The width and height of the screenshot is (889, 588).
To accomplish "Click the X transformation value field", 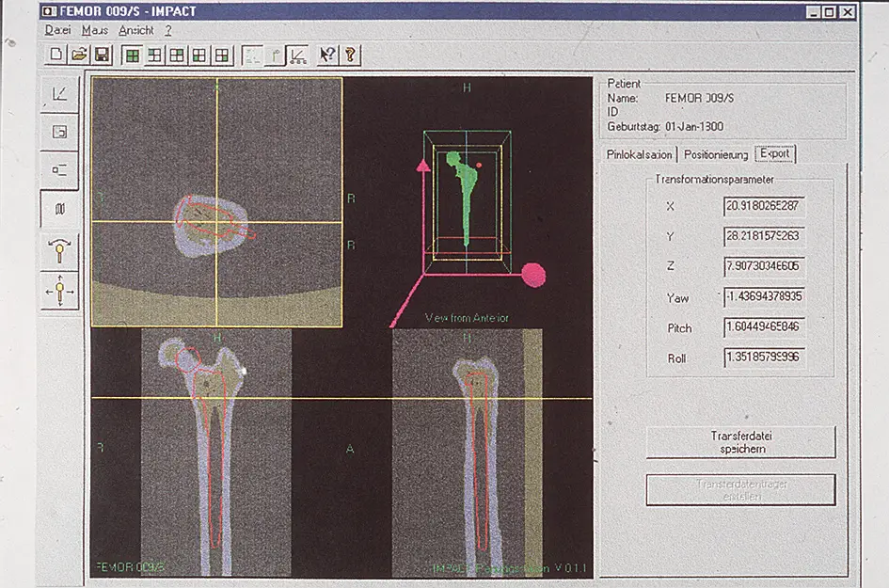I will [765, 205].
